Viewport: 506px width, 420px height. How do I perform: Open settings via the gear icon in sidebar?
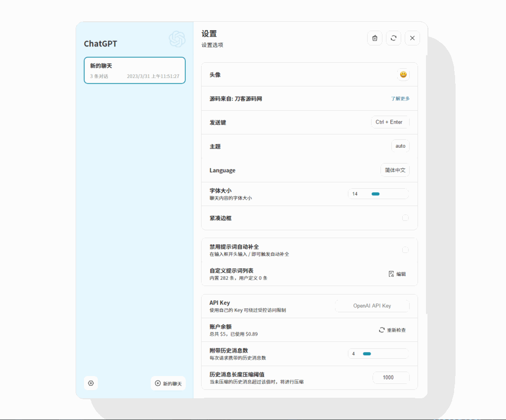91,383
